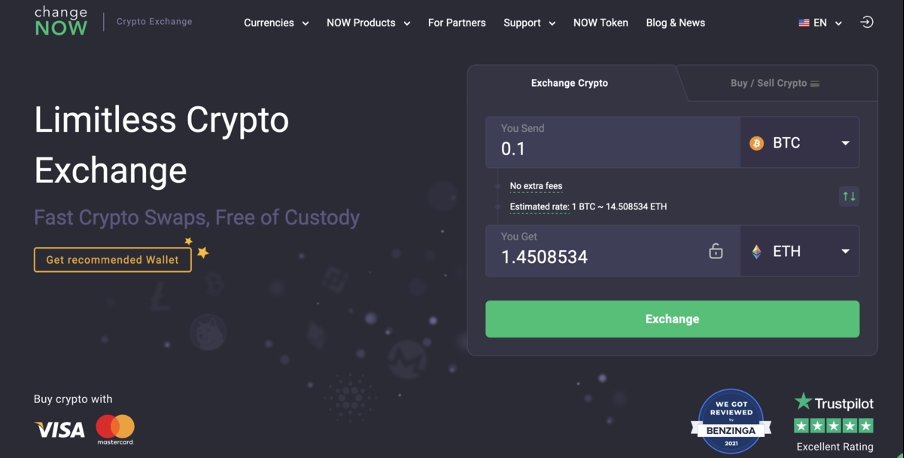This screenshot has height=458, width=904.
Task: Open the ETH currency dropdown
Action: click(x=800, y=251)
